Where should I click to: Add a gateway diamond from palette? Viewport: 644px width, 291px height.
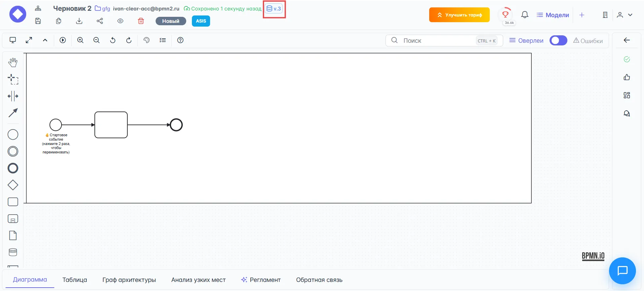[13, 185]
